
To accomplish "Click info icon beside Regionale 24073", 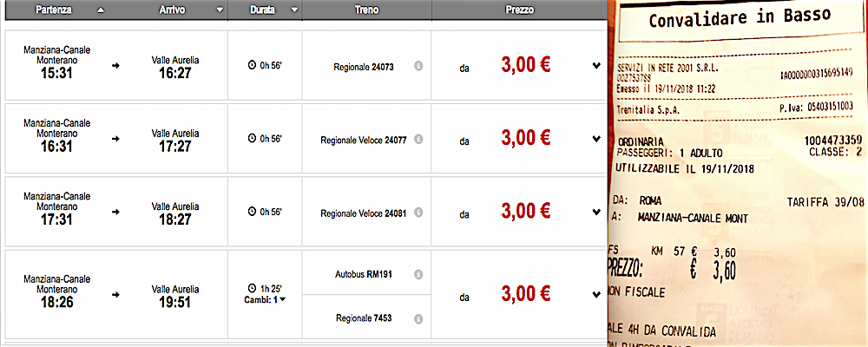I will 418,66.
